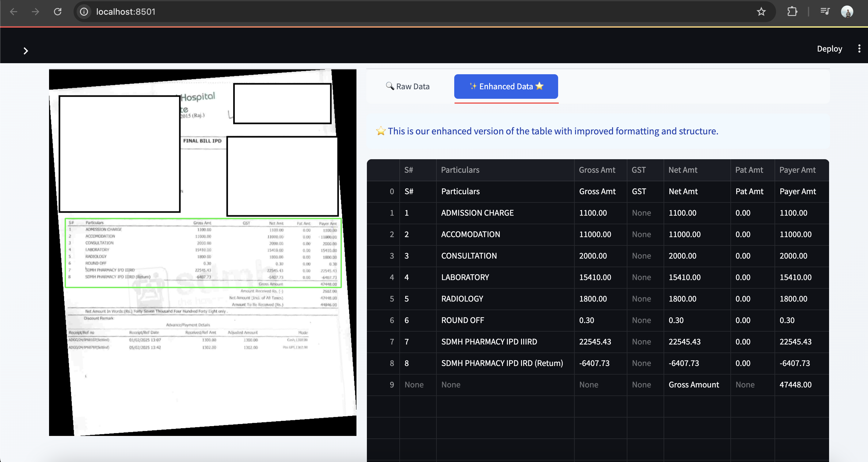Click the scanned hospital bill image

[203, 252]
